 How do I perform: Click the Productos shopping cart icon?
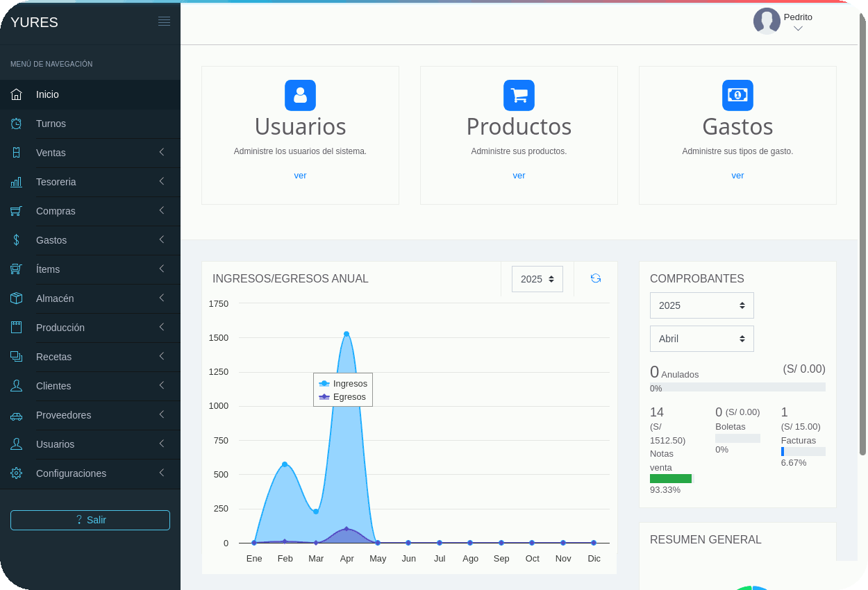click(519, 95)
